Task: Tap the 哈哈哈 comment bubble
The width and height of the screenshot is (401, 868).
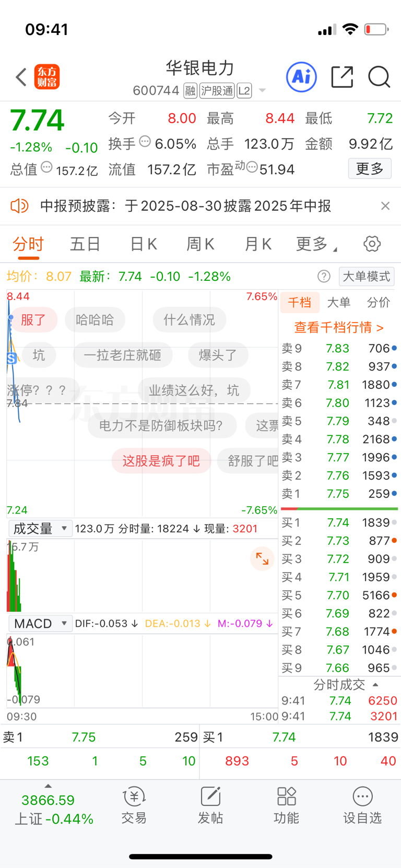Action: tap(95, 320)
